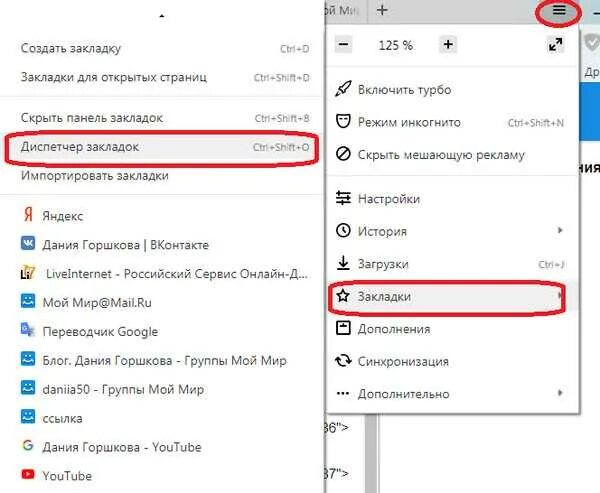
Task: Click the Google Translate favicon
Action: (x=28, y=330)
